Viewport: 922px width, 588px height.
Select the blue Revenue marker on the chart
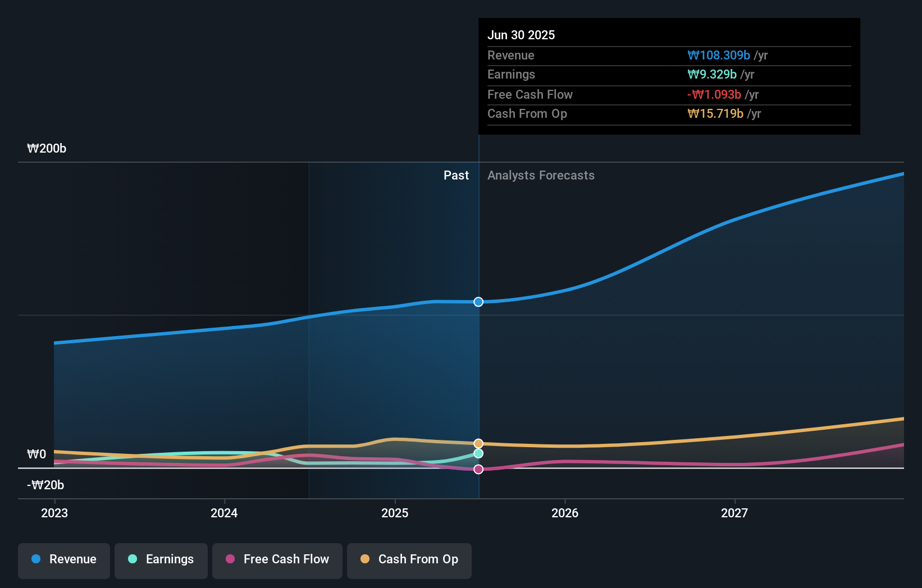point(478,302)
